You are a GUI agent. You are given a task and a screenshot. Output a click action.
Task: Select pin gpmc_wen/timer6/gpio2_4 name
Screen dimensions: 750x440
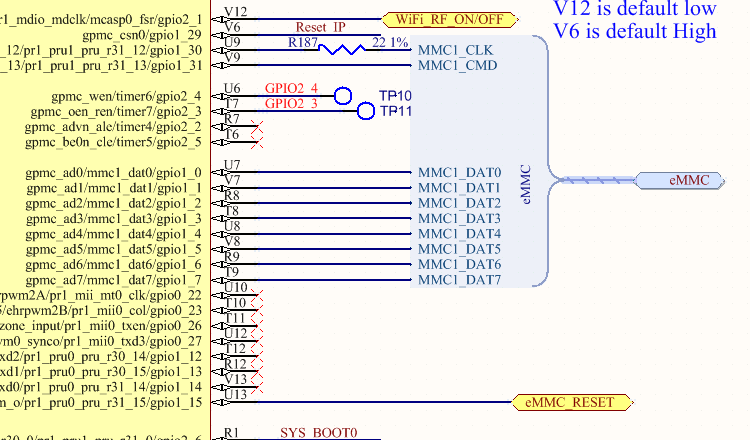pos(126,97)
